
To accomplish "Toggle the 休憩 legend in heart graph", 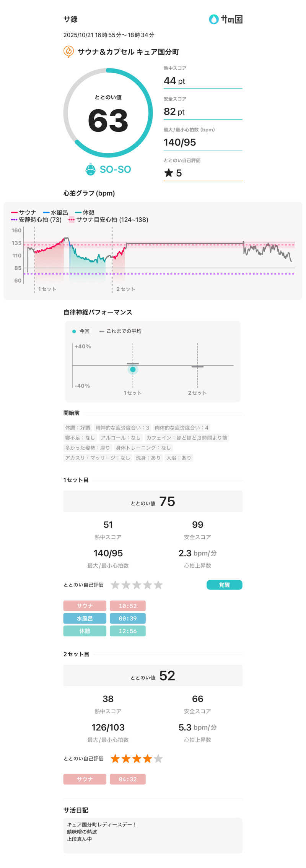I will click(x=85, y=212).
